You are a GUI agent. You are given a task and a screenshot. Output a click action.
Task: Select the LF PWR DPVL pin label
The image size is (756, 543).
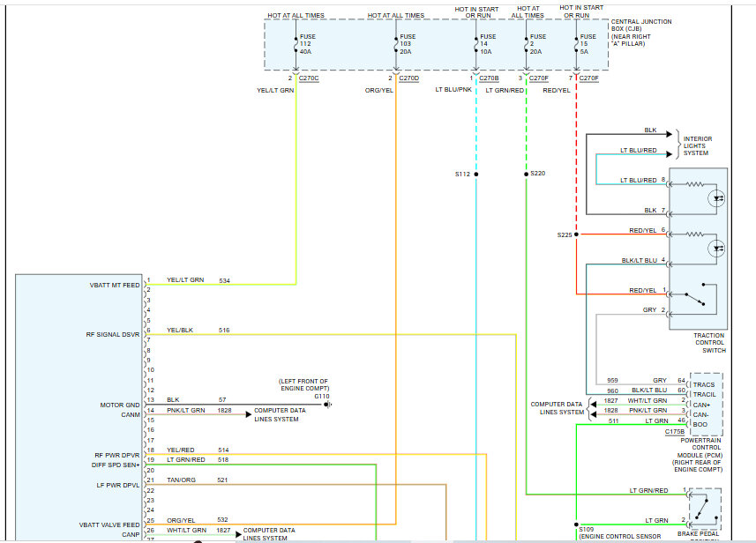[118, 485]
